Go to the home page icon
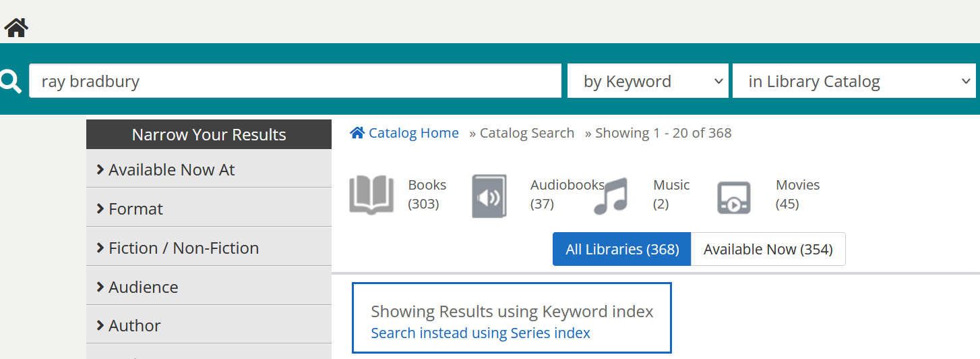This screenshot has height=359, width=980. 16,28
